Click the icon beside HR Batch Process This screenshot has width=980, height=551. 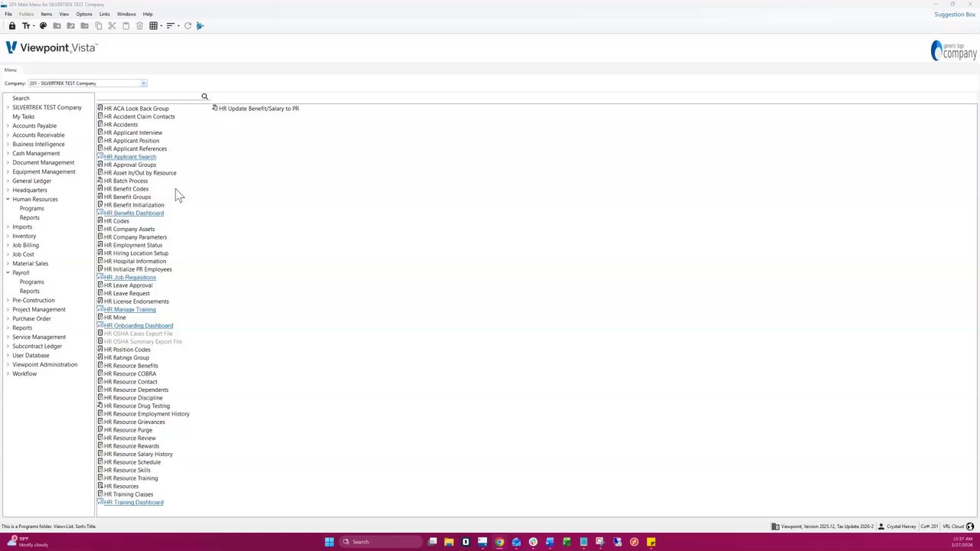[x=100, y=181]
